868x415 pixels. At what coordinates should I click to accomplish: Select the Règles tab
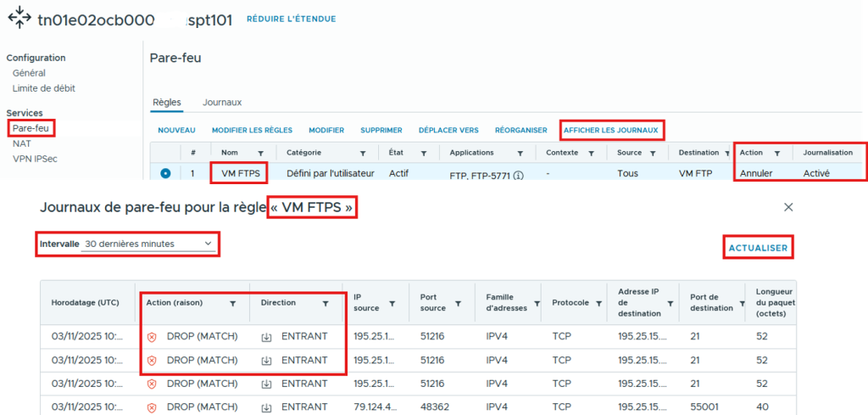coord(166,102)
